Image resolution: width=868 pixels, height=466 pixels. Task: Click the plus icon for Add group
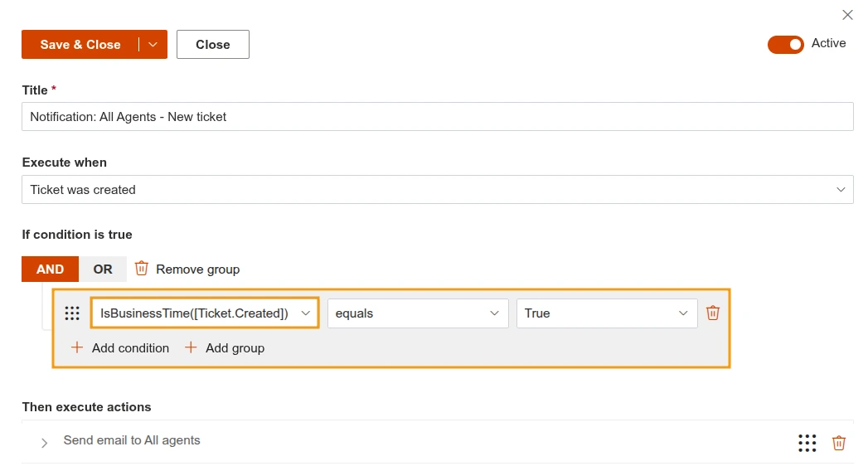click(x=191, y=348)
